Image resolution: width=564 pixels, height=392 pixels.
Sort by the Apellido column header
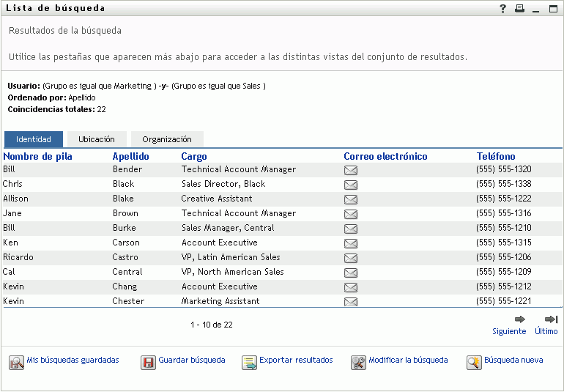[x=130, y=156]
